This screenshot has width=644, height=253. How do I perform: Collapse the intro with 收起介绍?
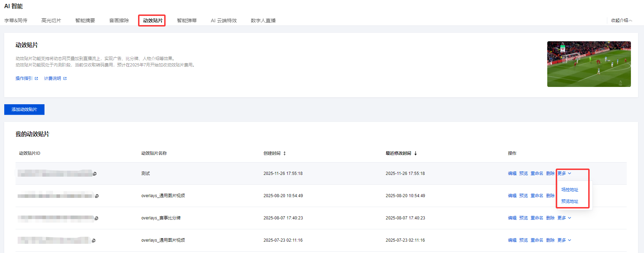pyautogui.click(x=621, y=20)
